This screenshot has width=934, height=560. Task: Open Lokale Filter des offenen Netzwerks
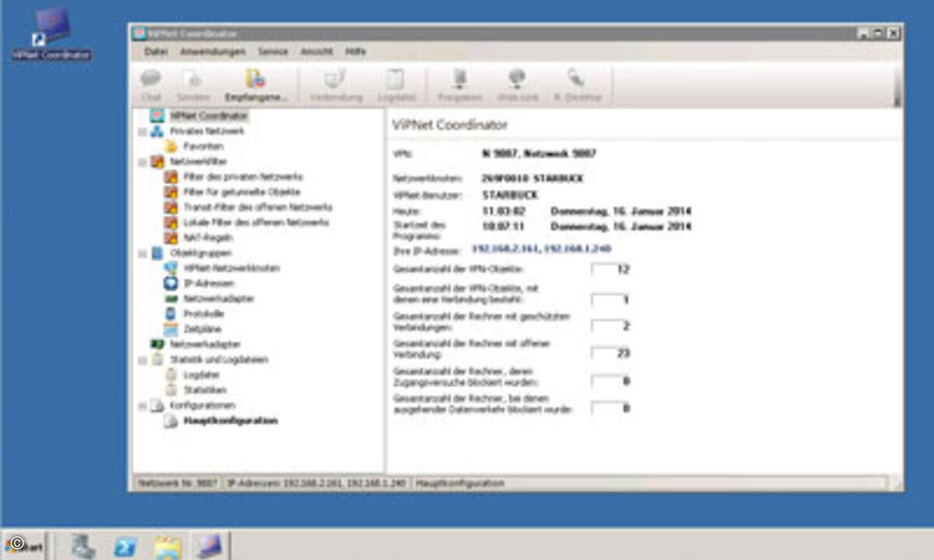(257, 222)
